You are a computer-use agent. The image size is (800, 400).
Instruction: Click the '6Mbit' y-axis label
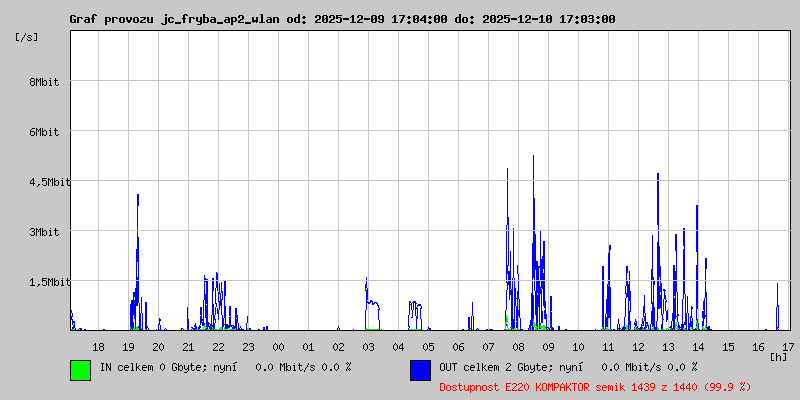pyautogui.click(x=44, y=132)
